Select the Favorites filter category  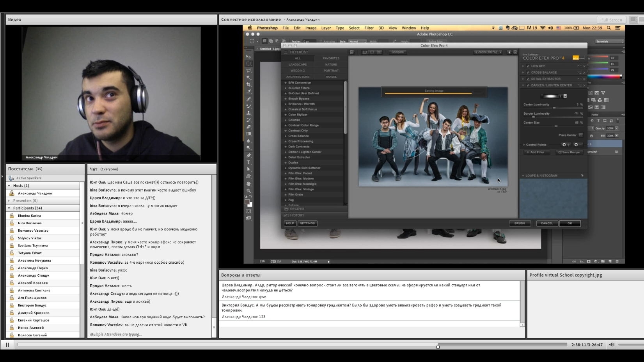coord(331,58)
